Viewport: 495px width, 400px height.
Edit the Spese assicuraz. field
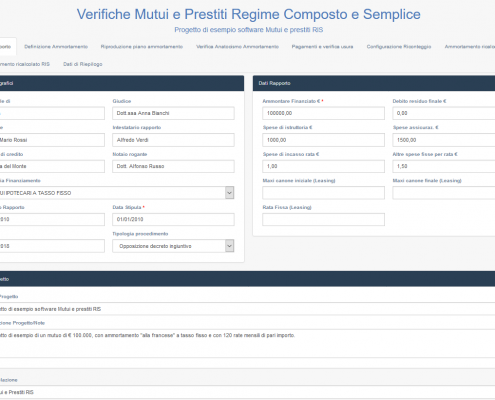point(444,140)
